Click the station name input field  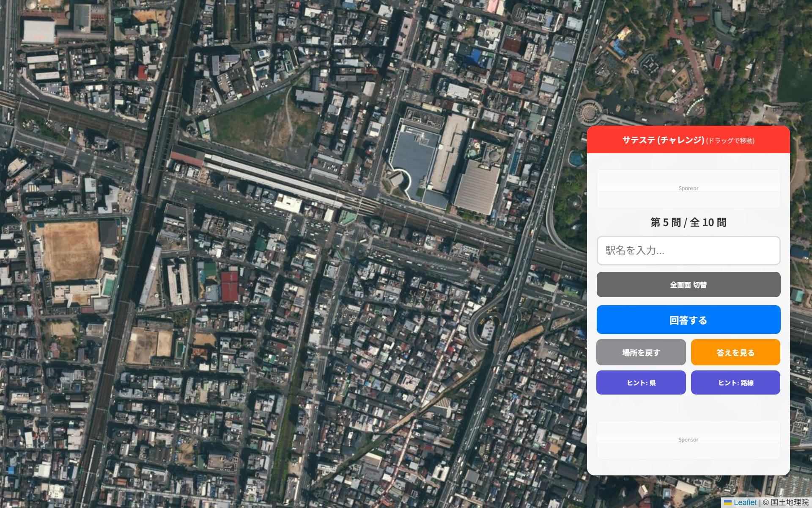(x=689, y=251)
